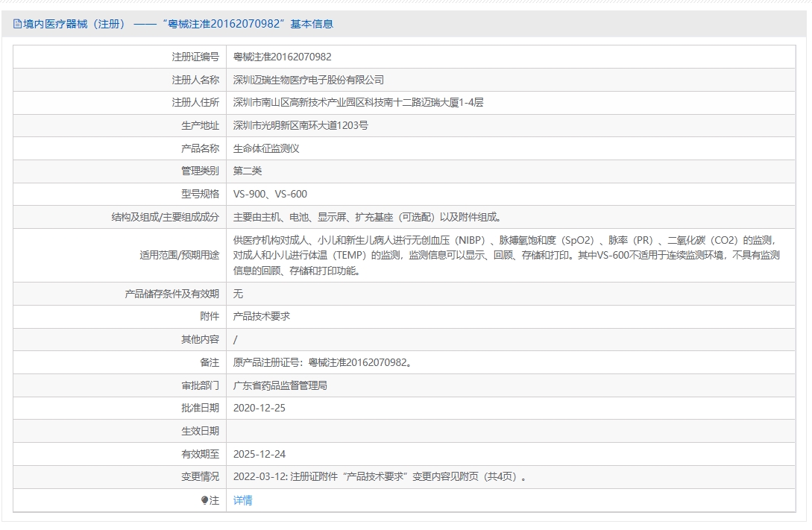Click the 其他内容 label
The height and width of the screenshot is (530, 812).
(200, 339)
